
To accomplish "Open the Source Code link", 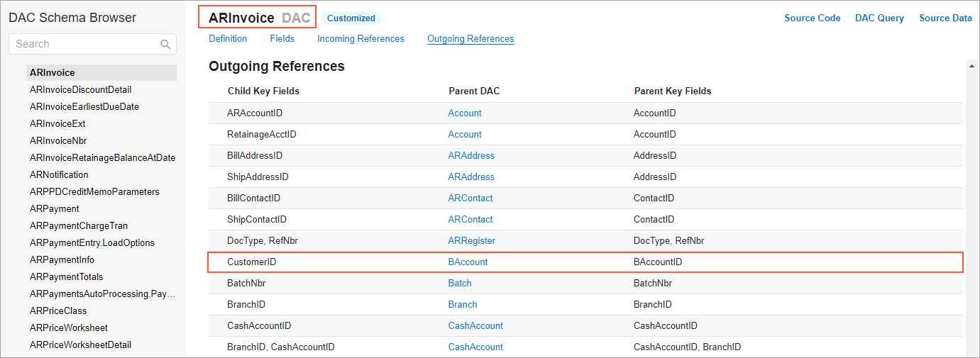I will point(812,18).
